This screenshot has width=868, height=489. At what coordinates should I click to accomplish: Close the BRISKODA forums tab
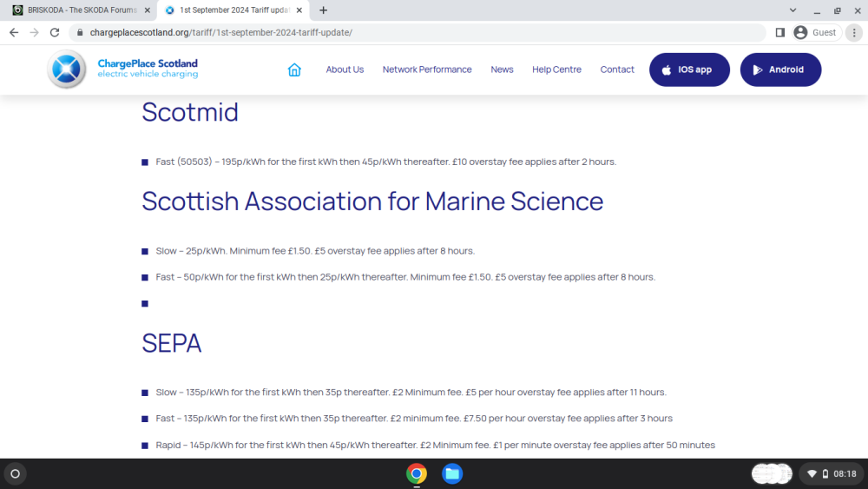[148, 10]
